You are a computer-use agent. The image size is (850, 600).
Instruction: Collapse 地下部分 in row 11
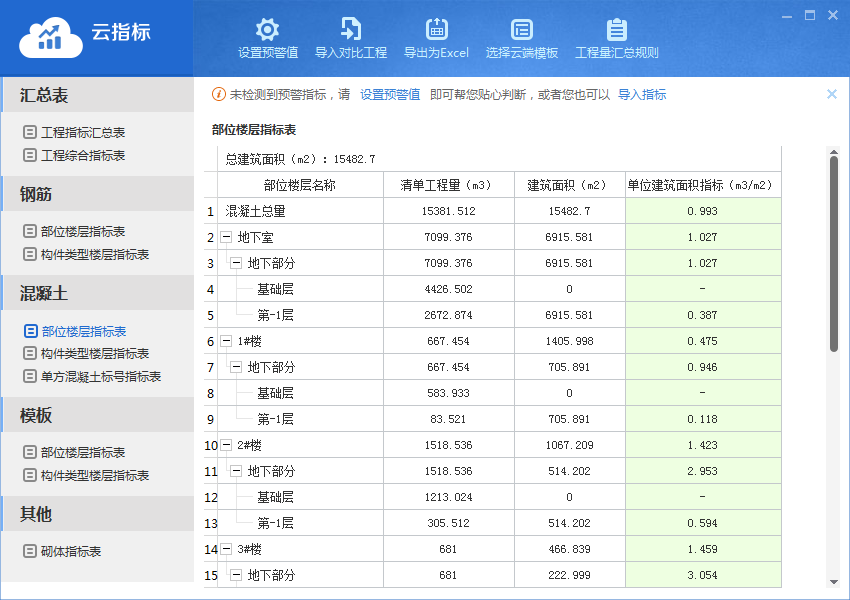pyautogui.click(x=236, y=471)
